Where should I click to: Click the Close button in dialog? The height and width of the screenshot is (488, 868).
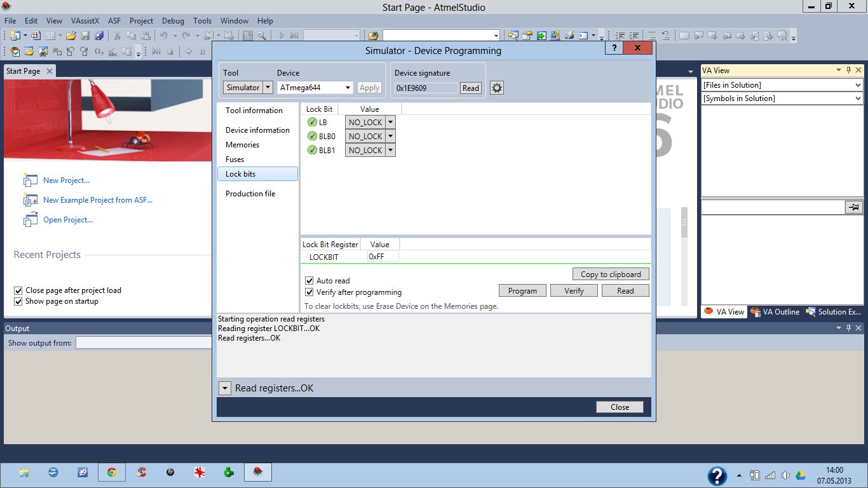point(620,407)
